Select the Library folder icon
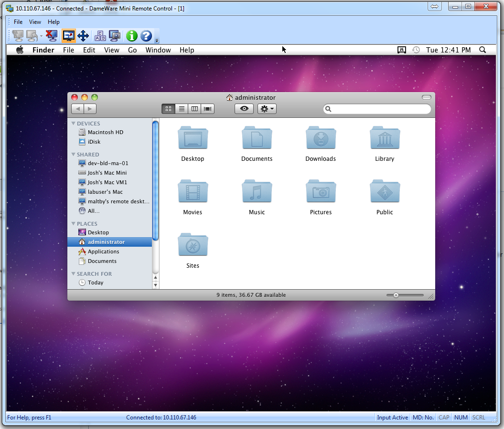This screenshot has width=504, height=429. click(385, 138)
